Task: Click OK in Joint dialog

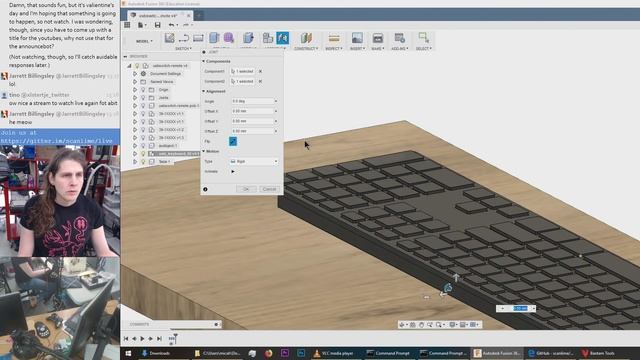Action: (246, 189)
